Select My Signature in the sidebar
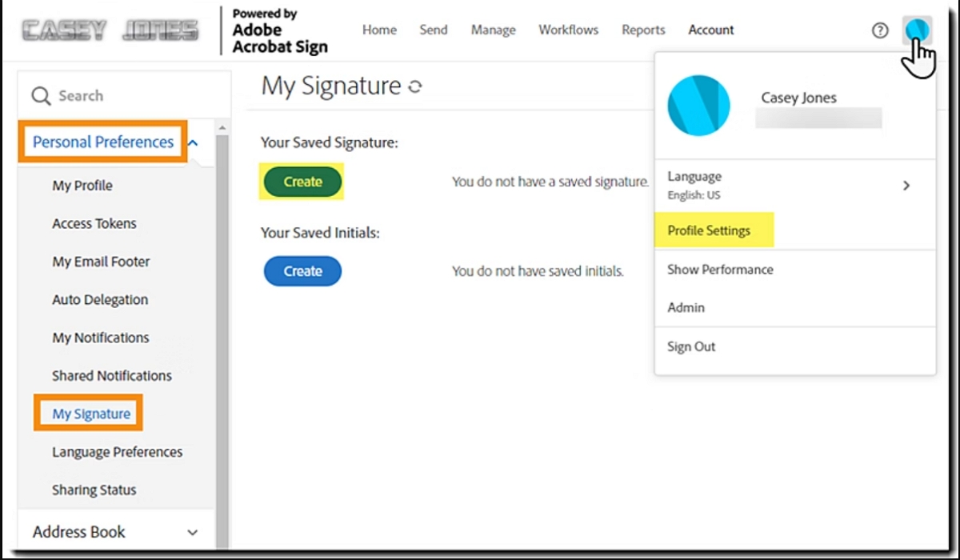 [91, 414]
